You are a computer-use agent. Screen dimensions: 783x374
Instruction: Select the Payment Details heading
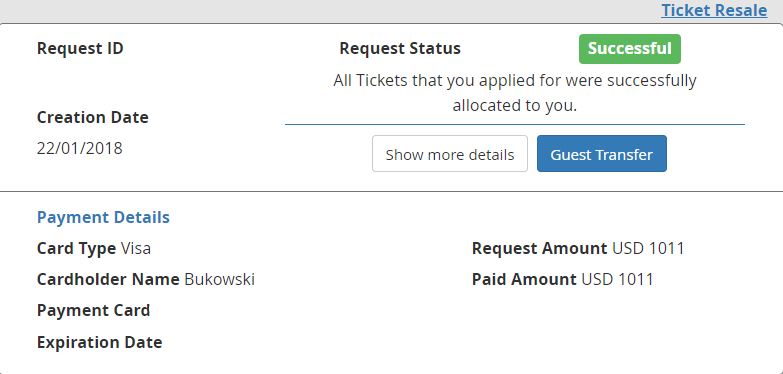pyautogui.click(x=103, y=217)
